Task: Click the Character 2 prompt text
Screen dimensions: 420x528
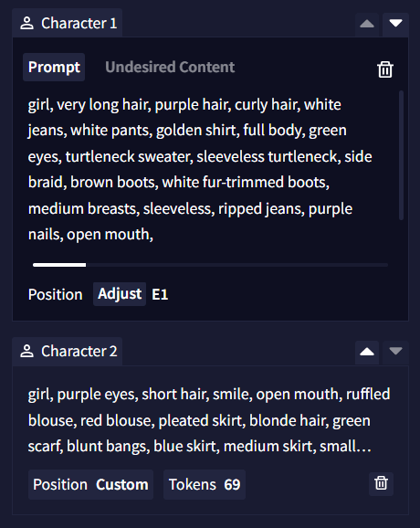Action: click(x=209, y=420)
